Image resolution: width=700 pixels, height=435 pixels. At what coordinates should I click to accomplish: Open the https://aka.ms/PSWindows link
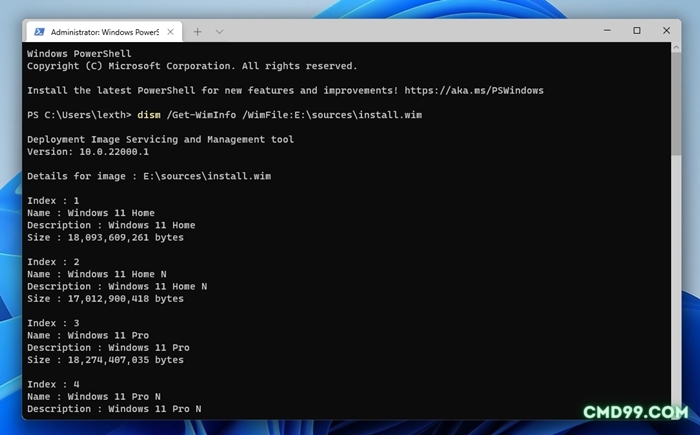click(474, 91)
